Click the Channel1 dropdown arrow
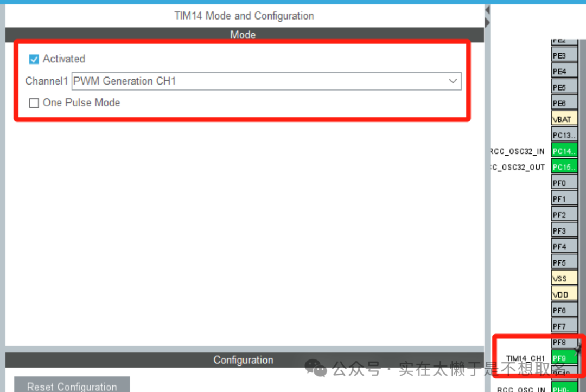This screenshot has height=392, width=586. [x=453, y=81]
